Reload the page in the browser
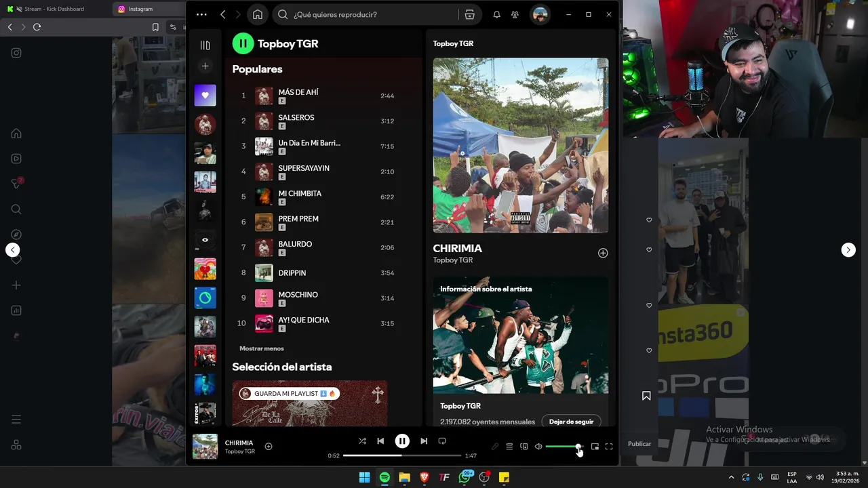868x488 pixels. [37, 27]
